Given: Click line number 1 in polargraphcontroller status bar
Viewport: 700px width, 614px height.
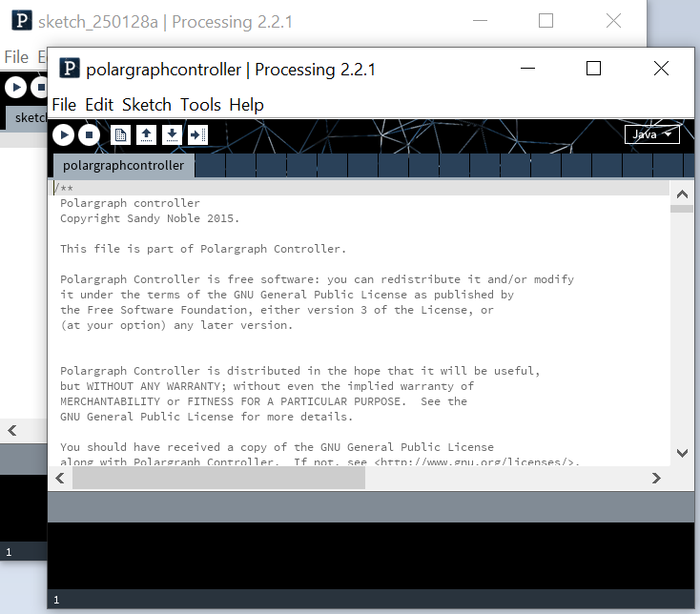Looking at the screenshot, I should coord(56,600).
